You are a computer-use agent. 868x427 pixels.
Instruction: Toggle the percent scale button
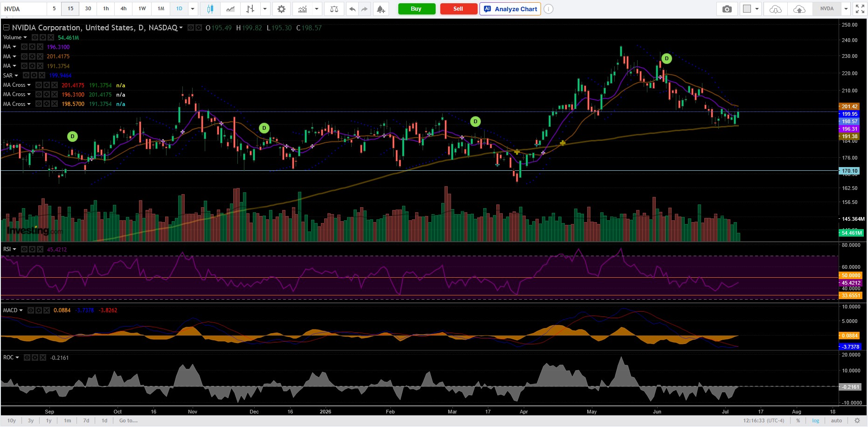coord(798,420)
